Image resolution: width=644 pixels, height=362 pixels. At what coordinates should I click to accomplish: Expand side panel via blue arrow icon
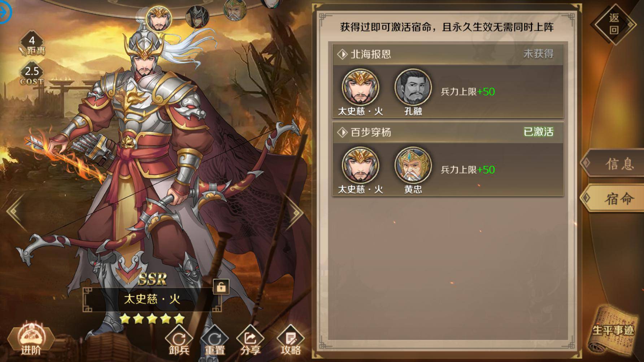5,12
